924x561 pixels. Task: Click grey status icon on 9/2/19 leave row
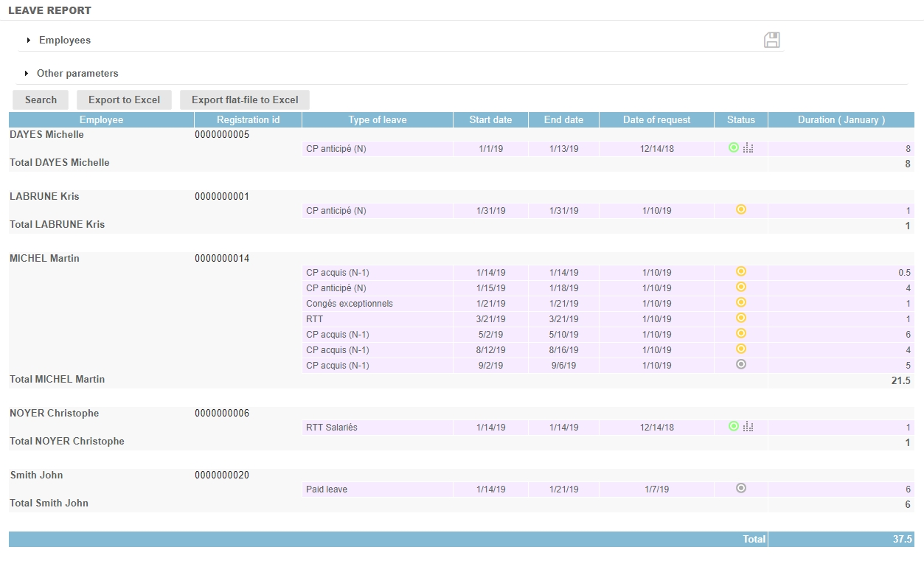pos(741,364)
